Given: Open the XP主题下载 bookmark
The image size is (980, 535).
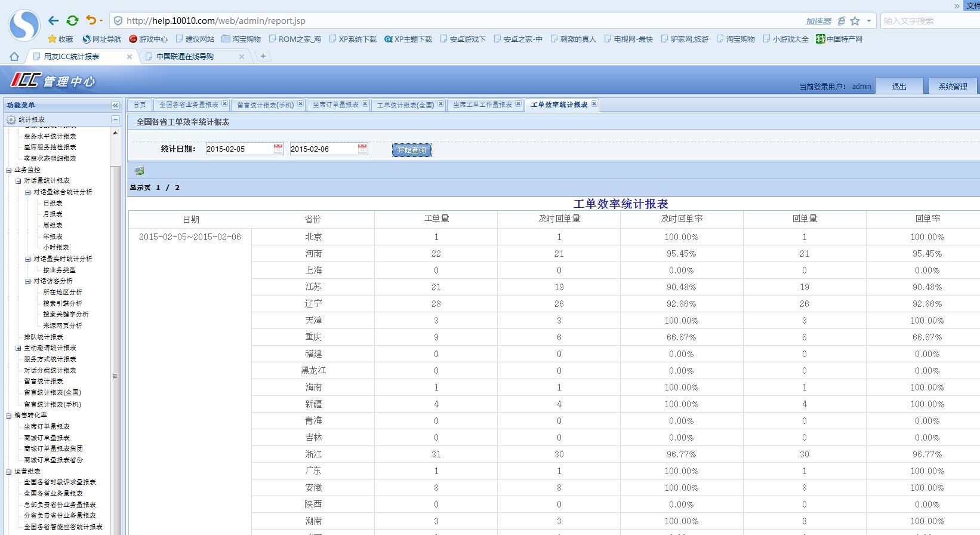Looking at the screenshot, I should click(x=408, y=39).
